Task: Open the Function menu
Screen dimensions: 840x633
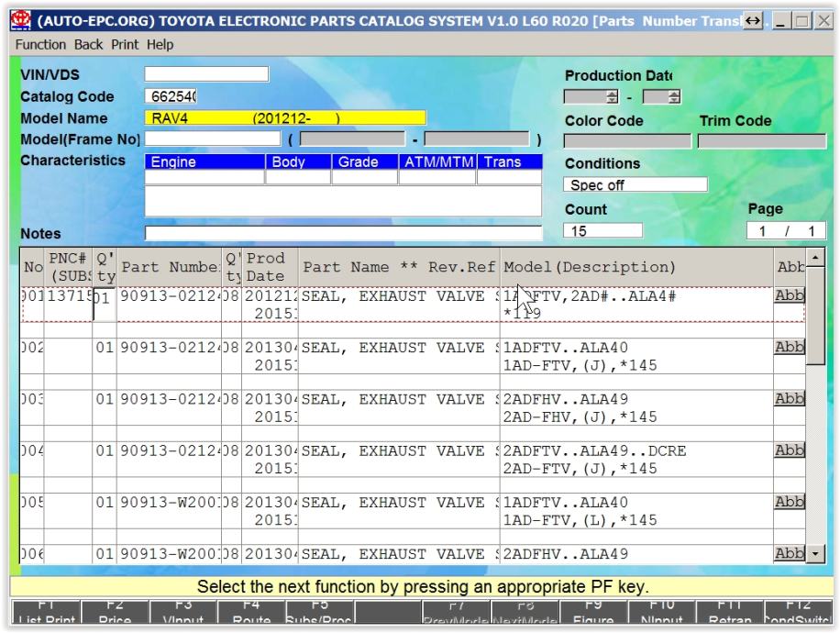Action: [x=40, y=44]
